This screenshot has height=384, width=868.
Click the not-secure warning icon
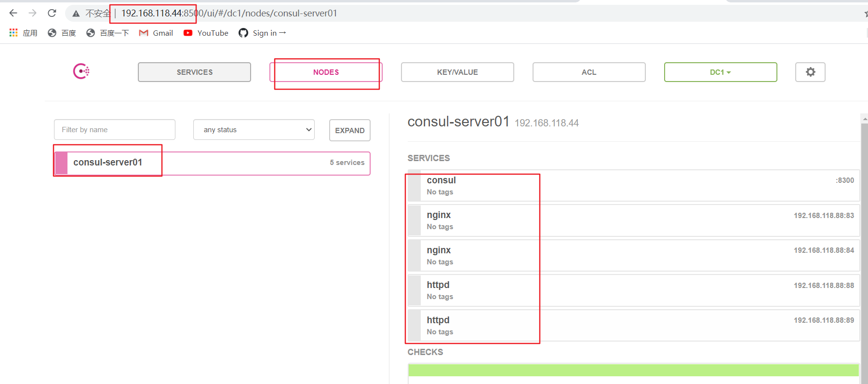(x=76, y=14)
